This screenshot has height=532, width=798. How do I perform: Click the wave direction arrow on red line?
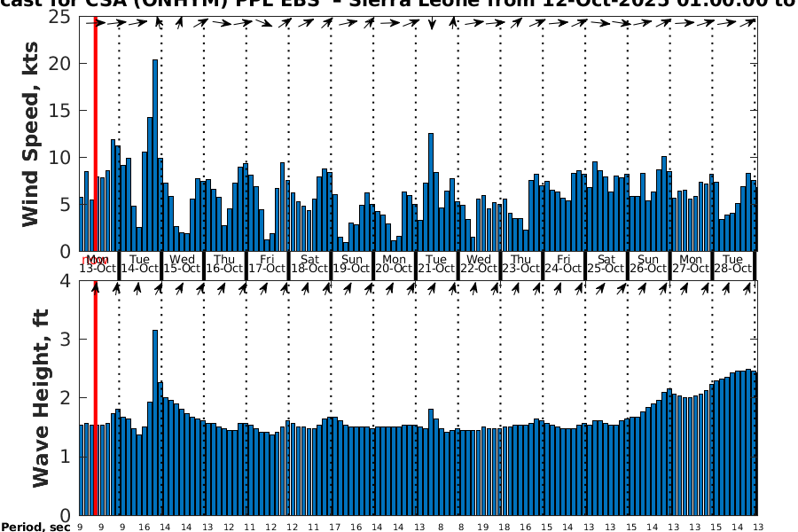[x=96, y=288]
